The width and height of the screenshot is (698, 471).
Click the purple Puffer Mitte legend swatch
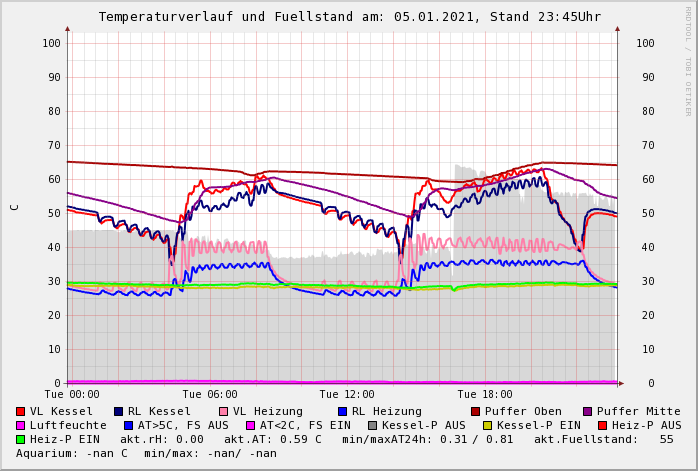(x=588, y=411)
